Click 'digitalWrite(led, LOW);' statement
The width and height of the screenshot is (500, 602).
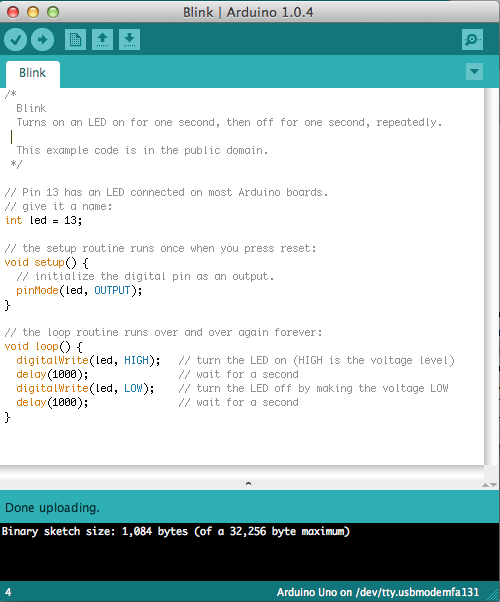tap(85, 389)
